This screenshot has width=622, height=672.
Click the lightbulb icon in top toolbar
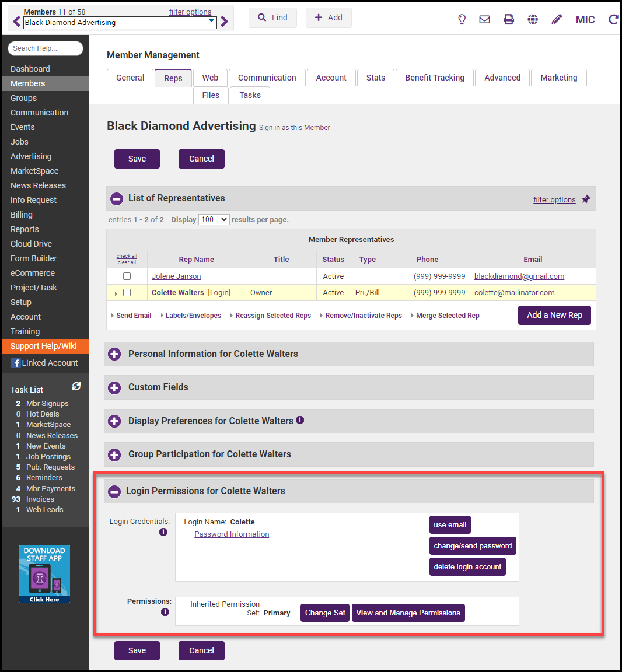click(x=462, y=19)
